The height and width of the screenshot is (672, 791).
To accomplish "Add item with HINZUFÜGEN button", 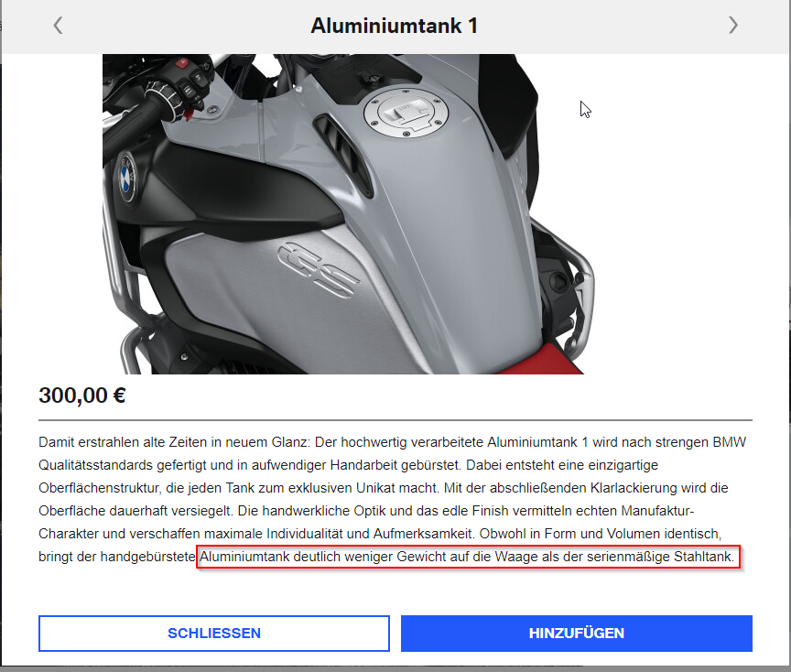I will pos(577,634).
